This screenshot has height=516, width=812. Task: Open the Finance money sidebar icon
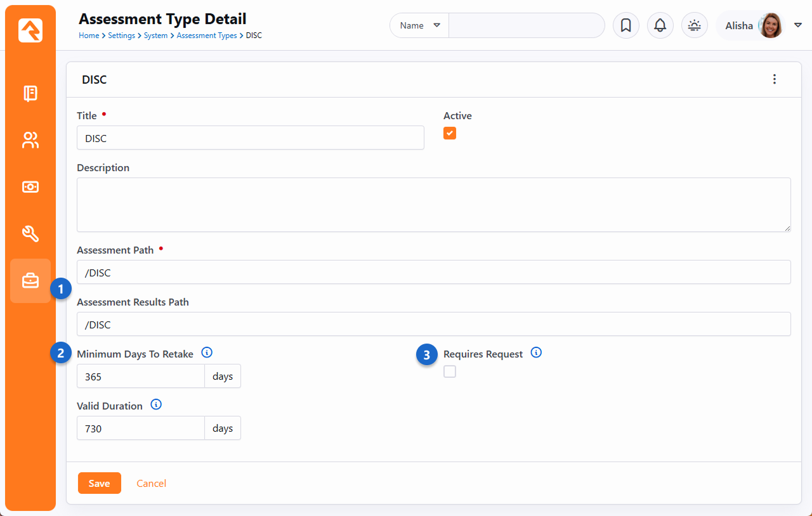pyautogui.click(x=30, y=187)
